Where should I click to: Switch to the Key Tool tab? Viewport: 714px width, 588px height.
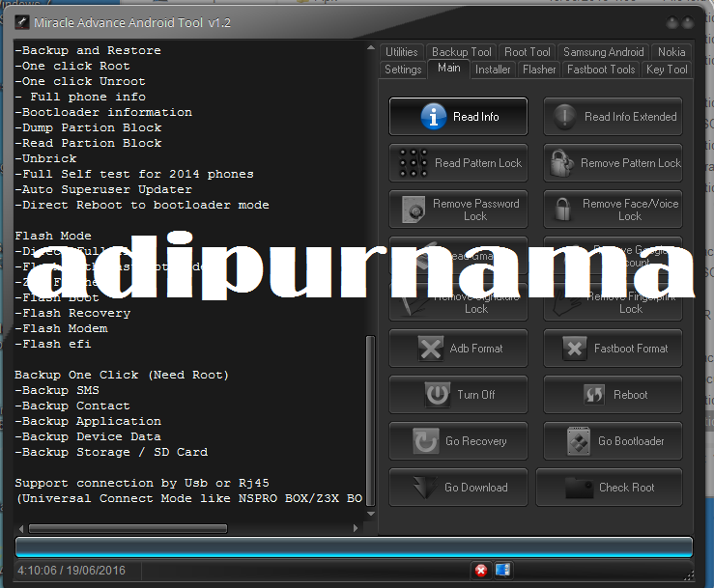[x=667, y=70]
